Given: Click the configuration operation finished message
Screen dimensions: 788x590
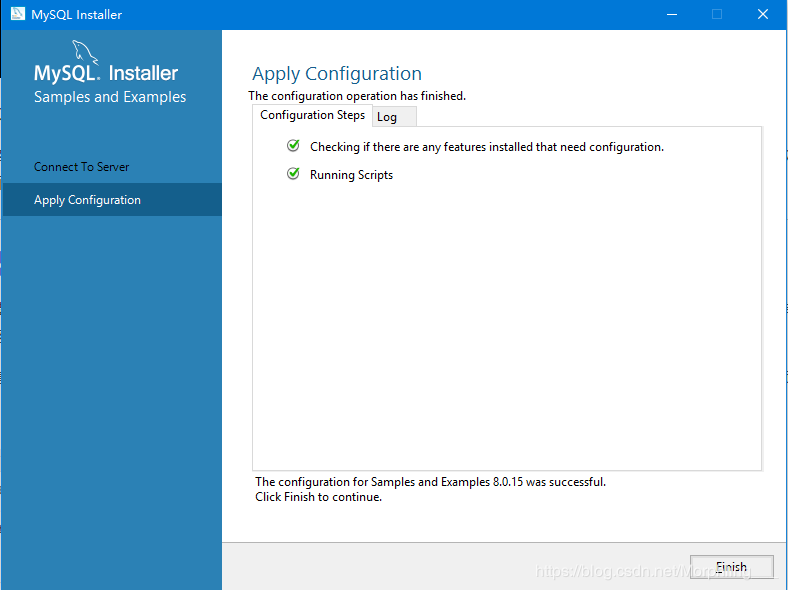Looking at the screenshot, I should (x=357, y=96).
